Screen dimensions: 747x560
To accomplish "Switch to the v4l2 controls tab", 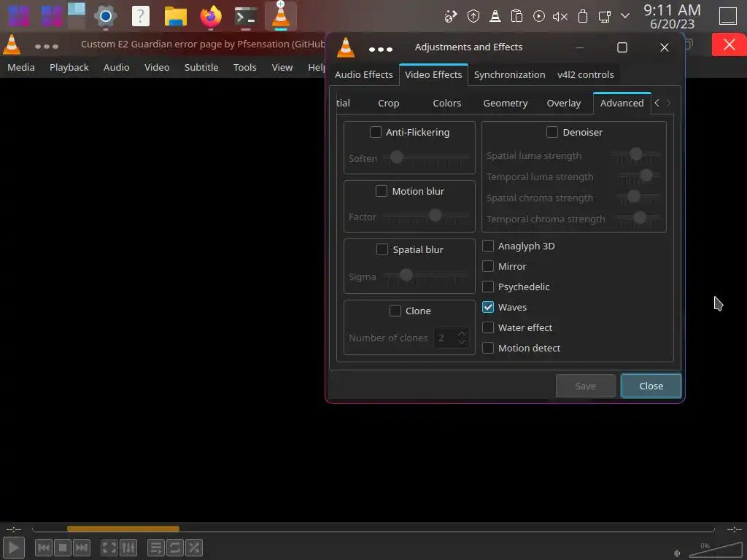I will pyautogui.click(x=586, y=75).
